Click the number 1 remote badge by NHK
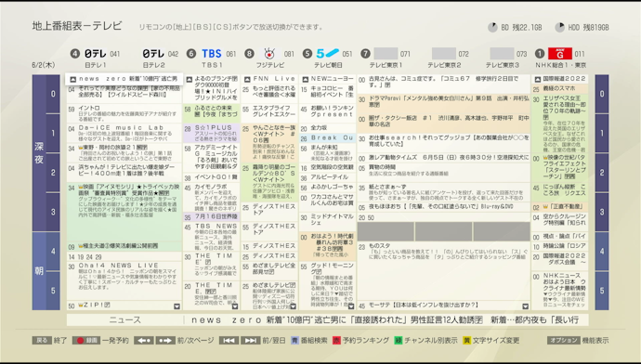This screenshot has height=364, width=641. tap(540, 54)
